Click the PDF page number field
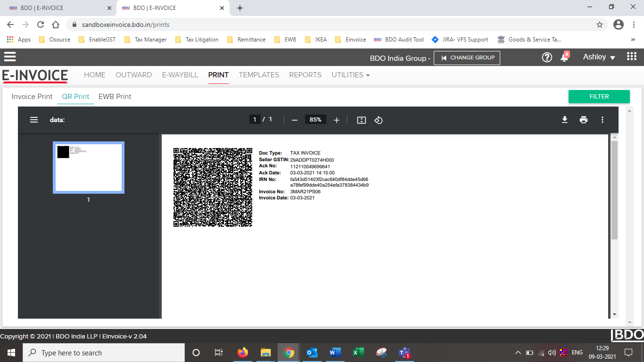 click(x=255, y=120)
